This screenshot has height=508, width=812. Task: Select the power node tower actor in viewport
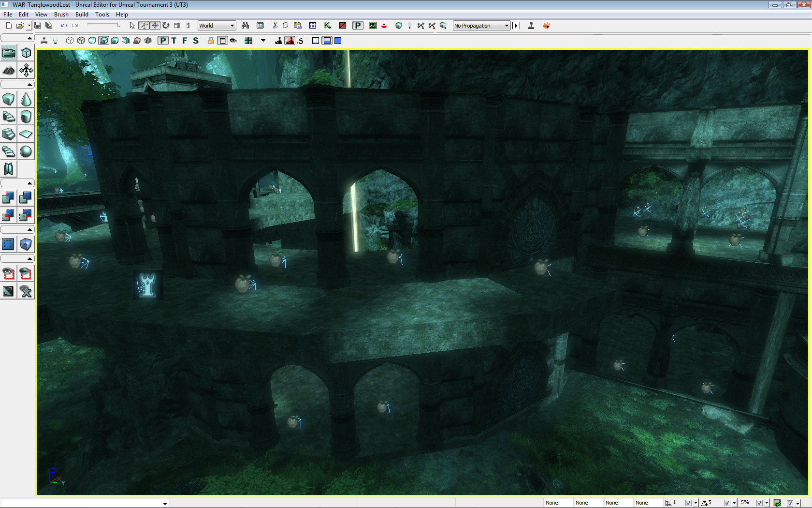[147, 285]
